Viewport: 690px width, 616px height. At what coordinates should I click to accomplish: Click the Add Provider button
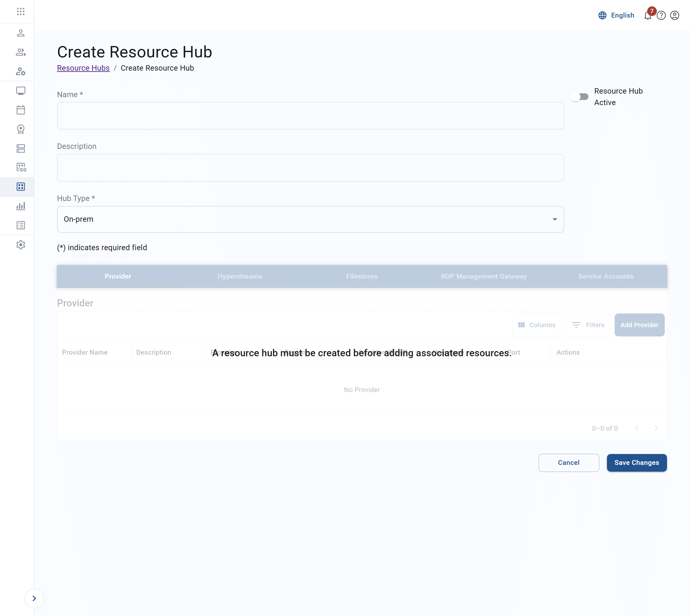[x=639, y=325]
